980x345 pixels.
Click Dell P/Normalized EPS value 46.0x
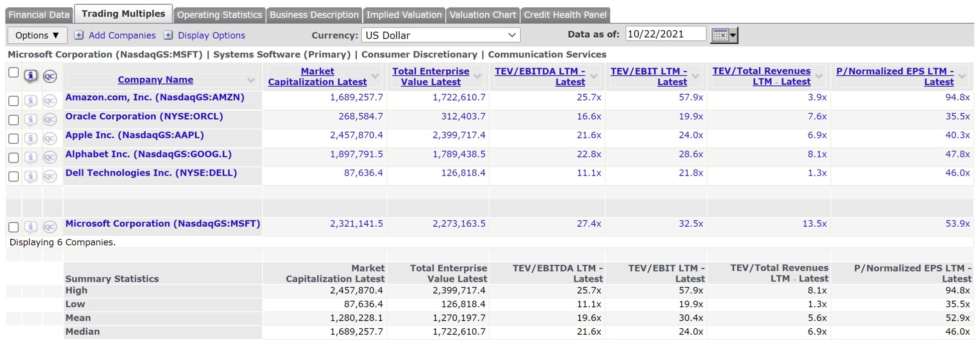pos(957,173)
